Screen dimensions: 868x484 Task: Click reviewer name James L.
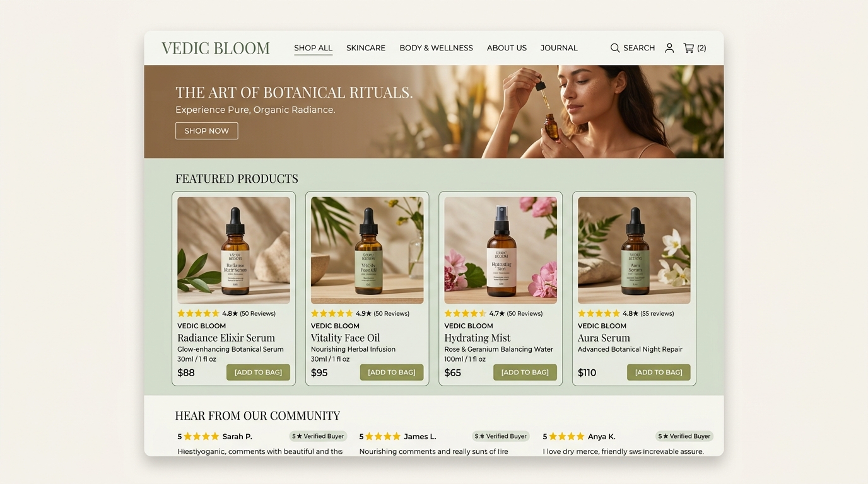(x=420, y=436)
